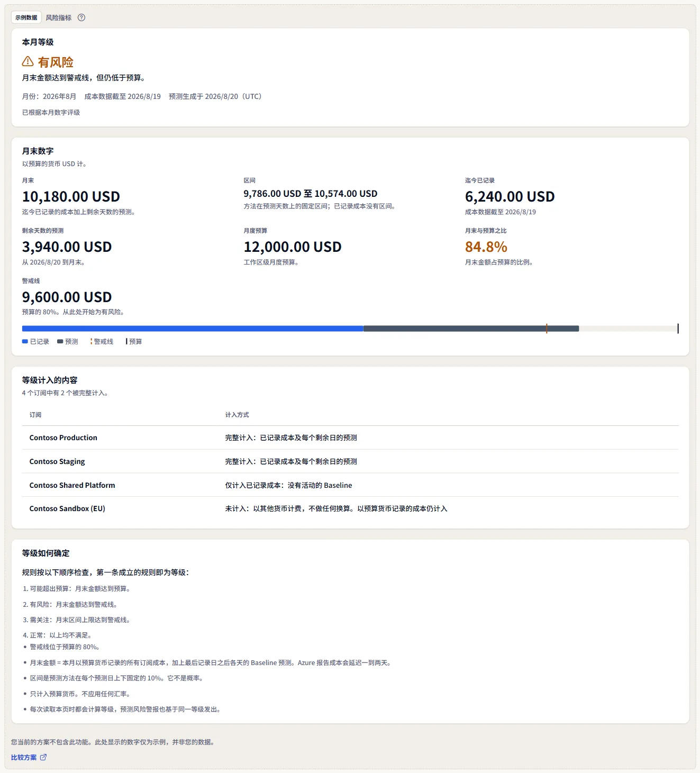Click the warning threshold 9,600.00 USD

(67, 297)
